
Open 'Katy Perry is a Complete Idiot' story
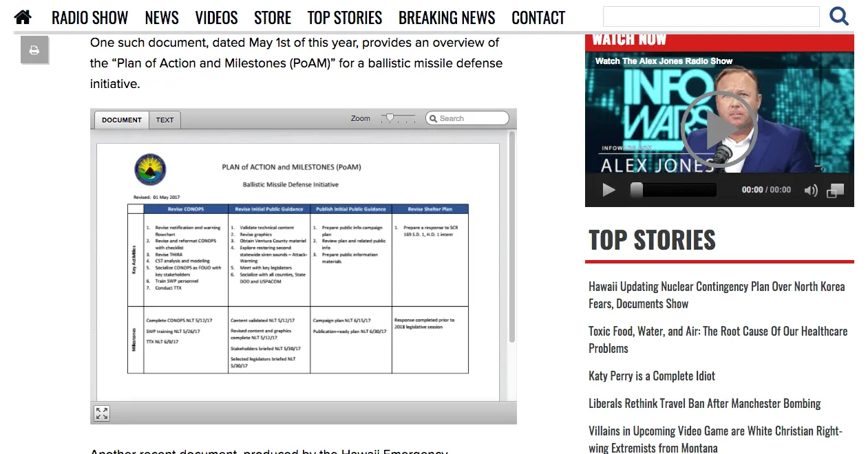tap(652, 376)
